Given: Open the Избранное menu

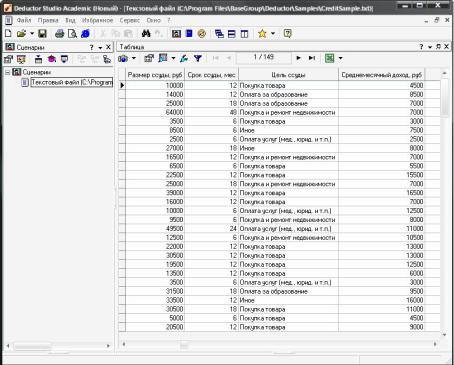Looking at the screenshot, I should point(98,20).
